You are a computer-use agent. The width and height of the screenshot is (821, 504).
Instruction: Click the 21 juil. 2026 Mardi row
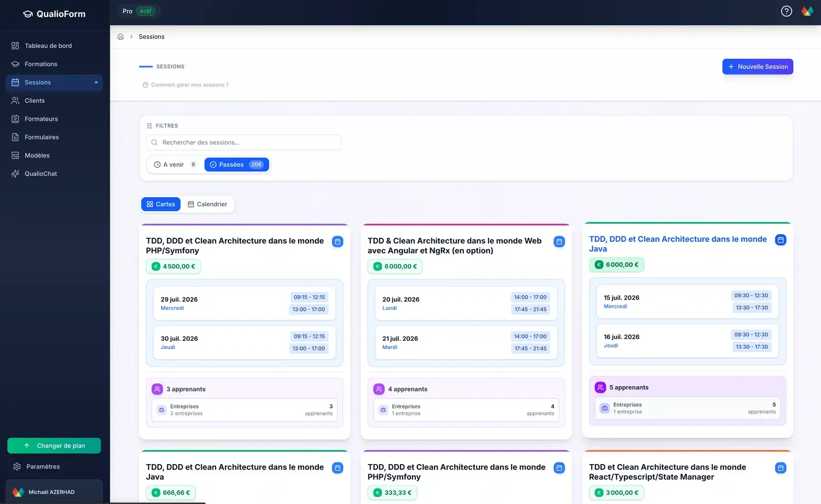[x=466, y=343]
